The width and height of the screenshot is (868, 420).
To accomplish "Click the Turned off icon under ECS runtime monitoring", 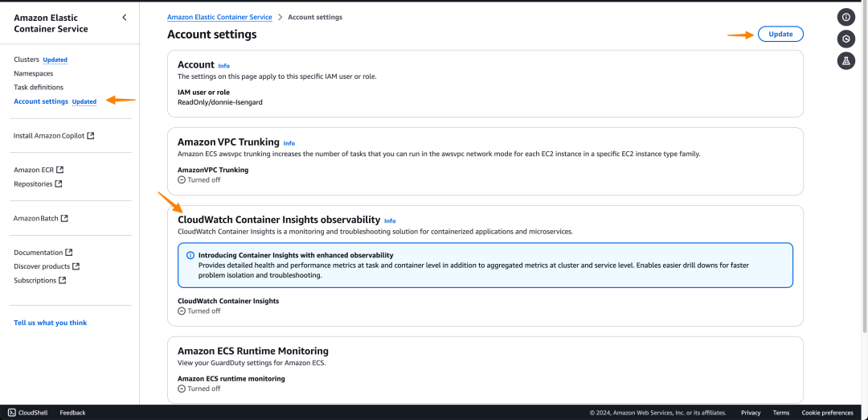I will [182, 389].
